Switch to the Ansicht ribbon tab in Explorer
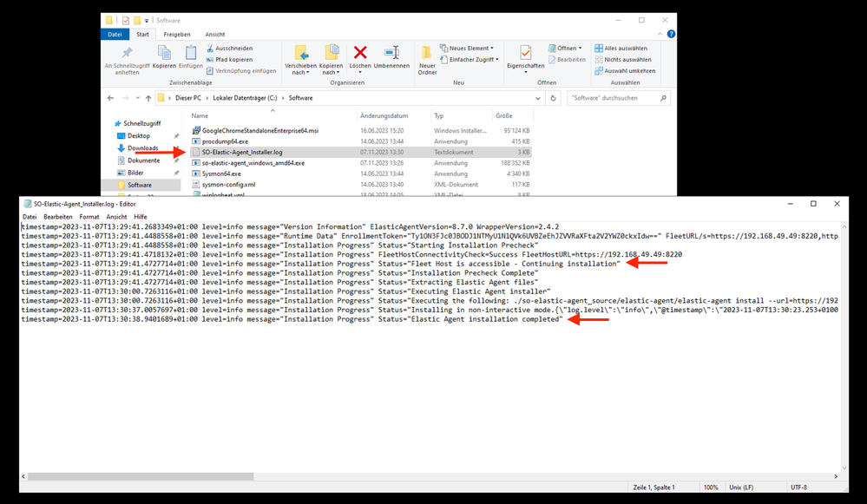Image resolution: width=867 pixels, height=504 pixels. (x=215, y=34)
